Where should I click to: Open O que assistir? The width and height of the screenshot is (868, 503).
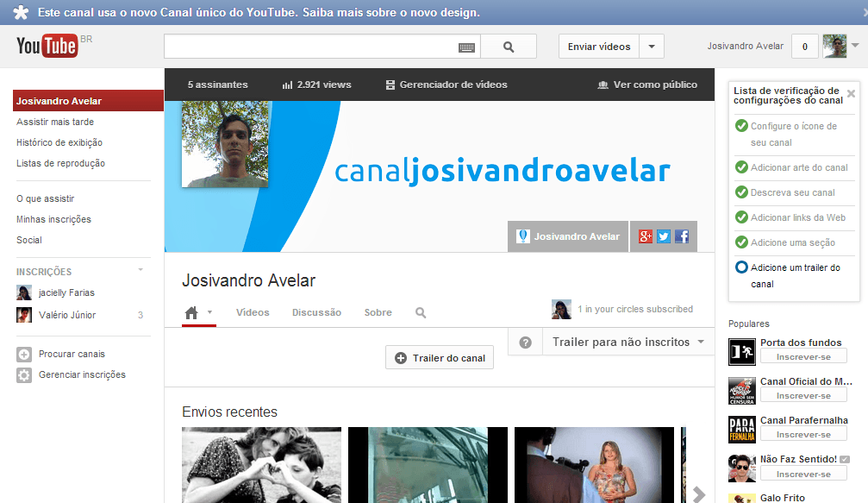(46, 198)
